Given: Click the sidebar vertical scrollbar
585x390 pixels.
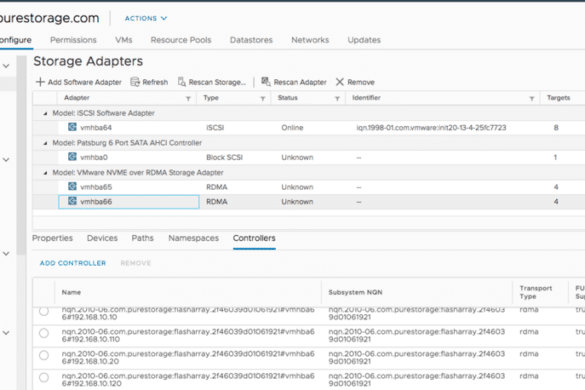Looking at the screenshot, I should pyautogui.click(x=21, y=155).
